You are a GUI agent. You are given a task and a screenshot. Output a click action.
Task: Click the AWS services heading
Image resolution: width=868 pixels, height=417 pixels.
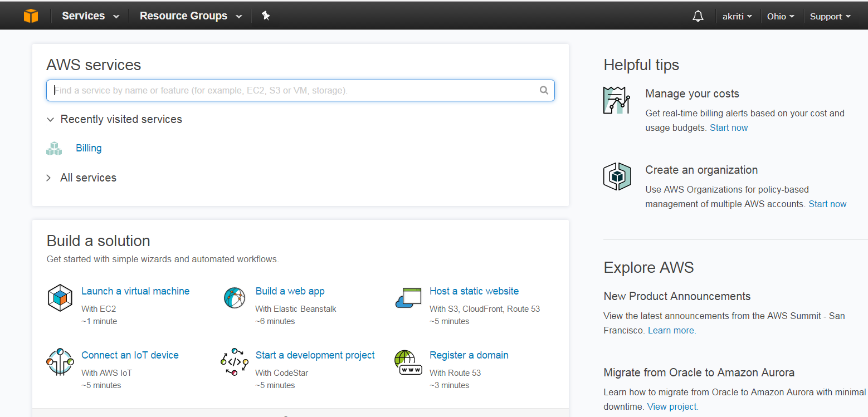tap(94, 65)
